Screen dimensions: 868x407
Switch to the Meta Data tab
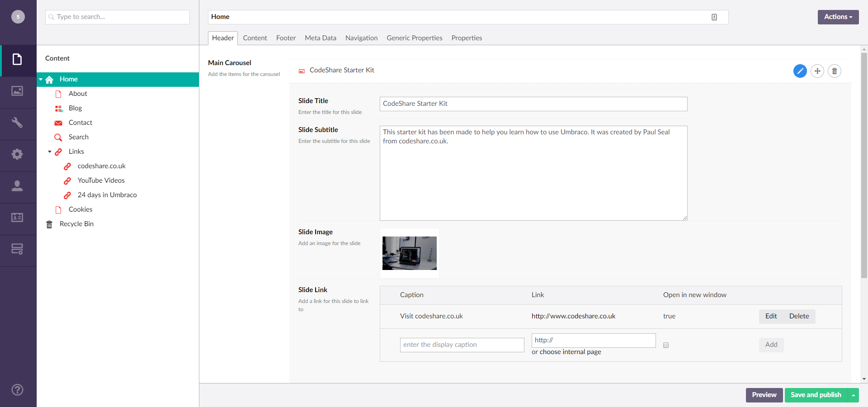(x=321, y=38)
